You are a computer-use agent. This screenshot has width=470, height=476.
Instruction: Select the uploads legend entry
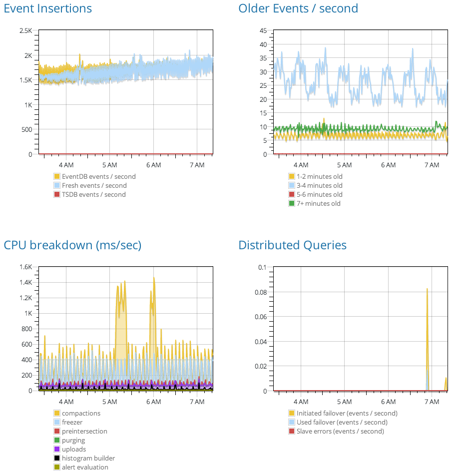73,449
